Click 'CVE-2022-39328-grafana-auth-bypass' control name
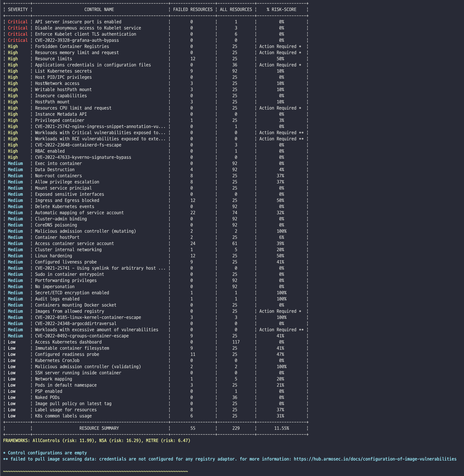 (x=77, y=40)
